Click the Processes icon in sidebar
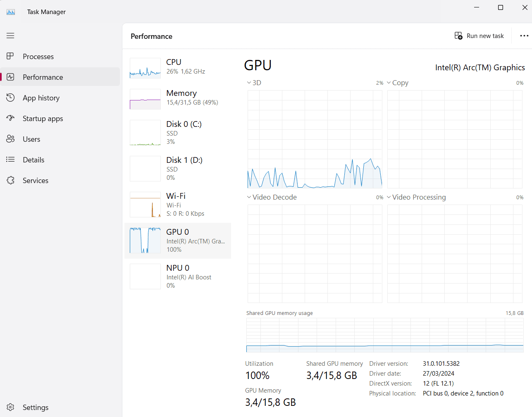532x417 pixels. tap(10, 56)
